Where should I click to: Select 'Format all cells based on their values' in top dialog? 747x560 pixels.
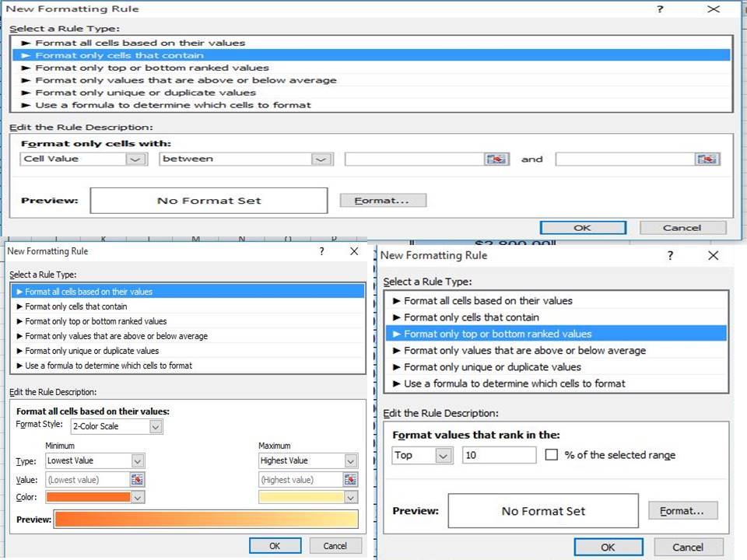coord(372,43)
